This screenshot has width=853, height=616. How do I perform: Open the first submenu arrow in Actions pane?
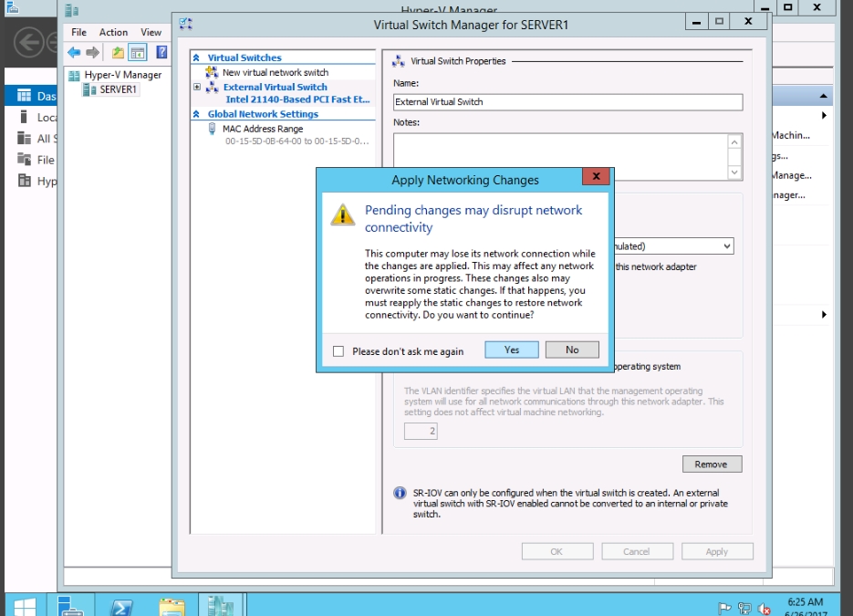(x=824, y=115)
